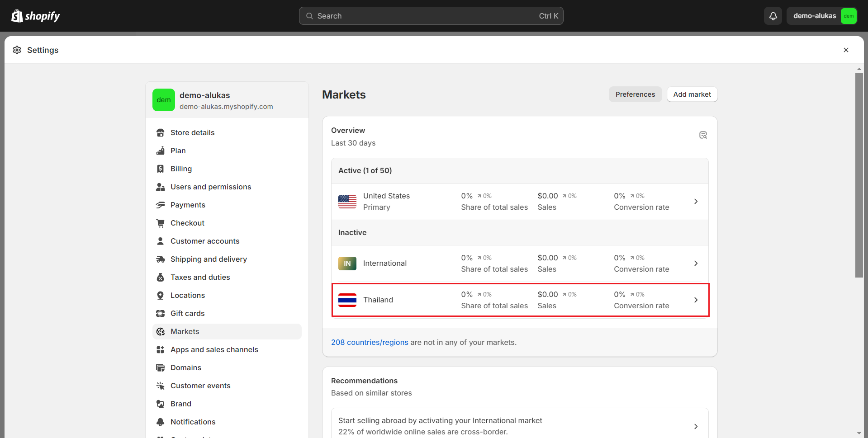
Task: Click the Gift cards icon
Action: (160, 313)
